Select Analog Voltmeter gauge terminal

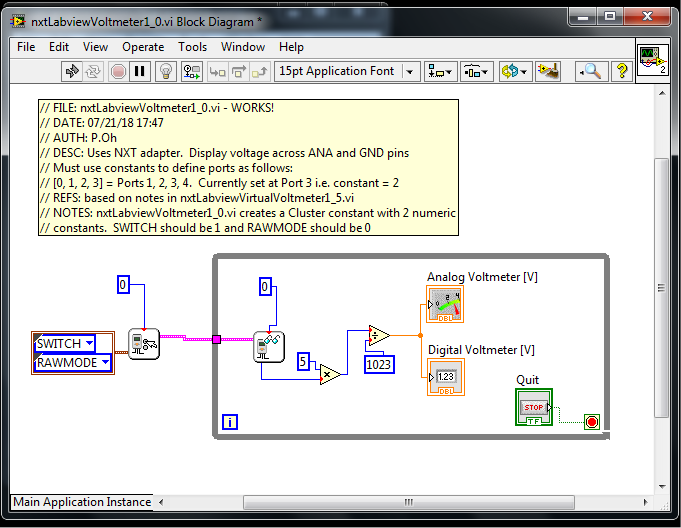coord(445,304)
